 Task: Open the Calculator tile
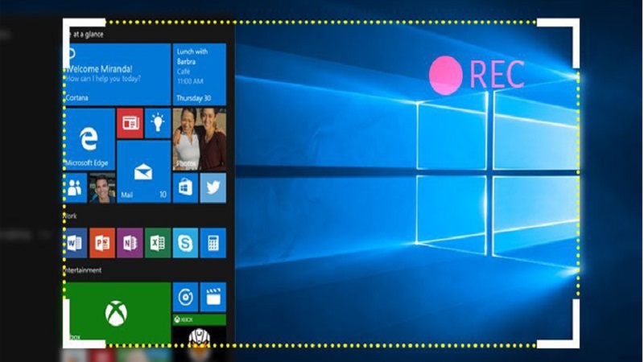click(213, 243)
